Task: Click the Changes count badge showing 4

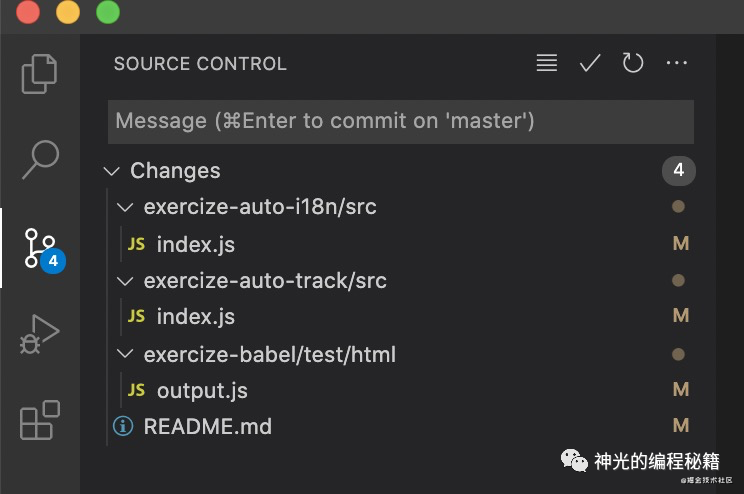Action: pyautogui.click(x=679, y=170)
